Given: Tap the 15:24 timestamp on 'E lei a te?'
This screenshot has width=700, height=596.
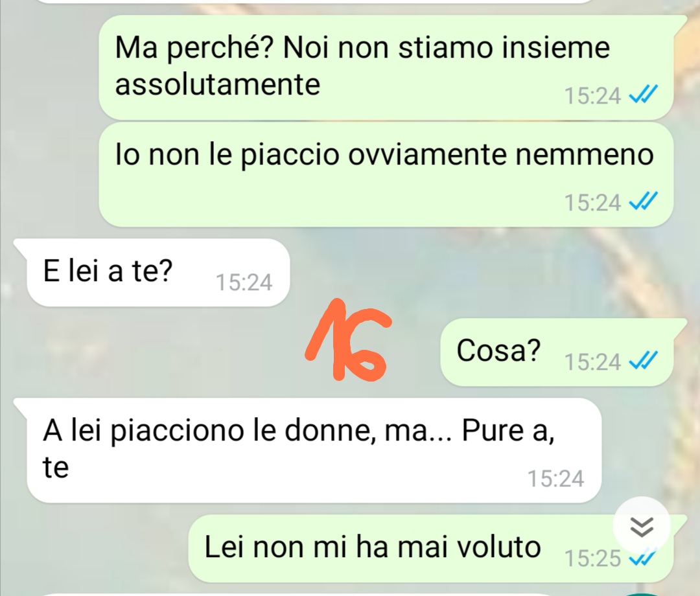Looking at the screenshot, I should pos(244,282).
